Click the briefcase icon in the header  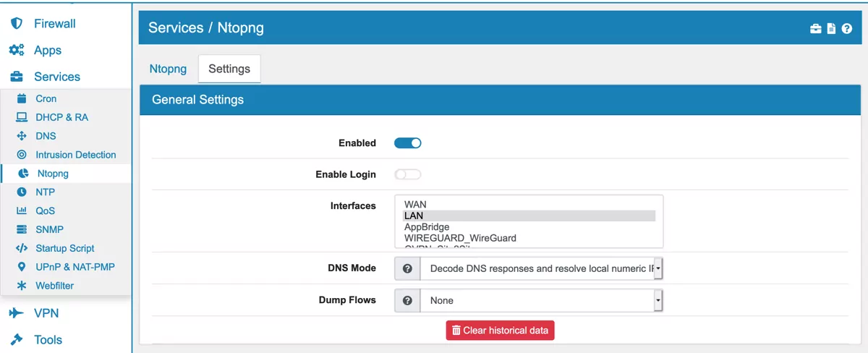pos(815,29)
